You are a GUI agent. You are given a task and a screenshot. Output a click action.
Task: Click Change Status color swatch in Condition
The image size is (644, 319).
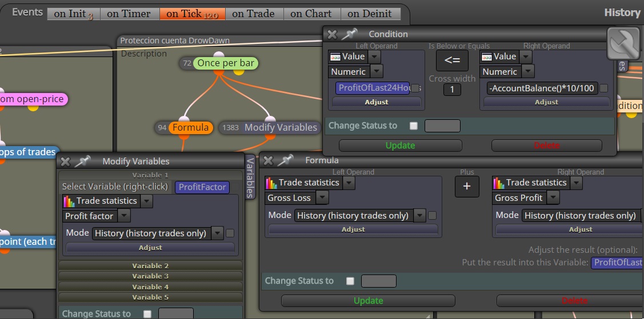tap(442, 126)
